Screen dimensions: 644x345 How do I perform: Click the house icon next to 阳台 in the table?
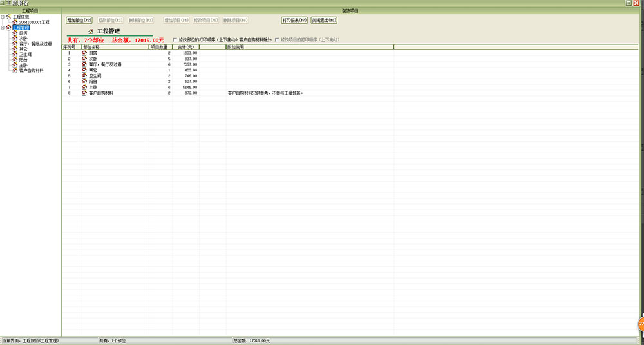84,82
